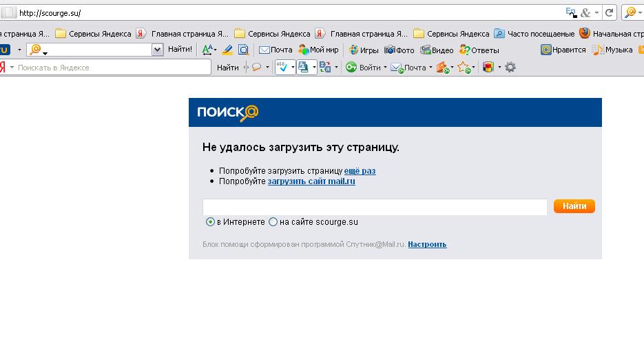644x340 pixels.
Task: Click the page search magnifier icon
Action: point(244,50)
